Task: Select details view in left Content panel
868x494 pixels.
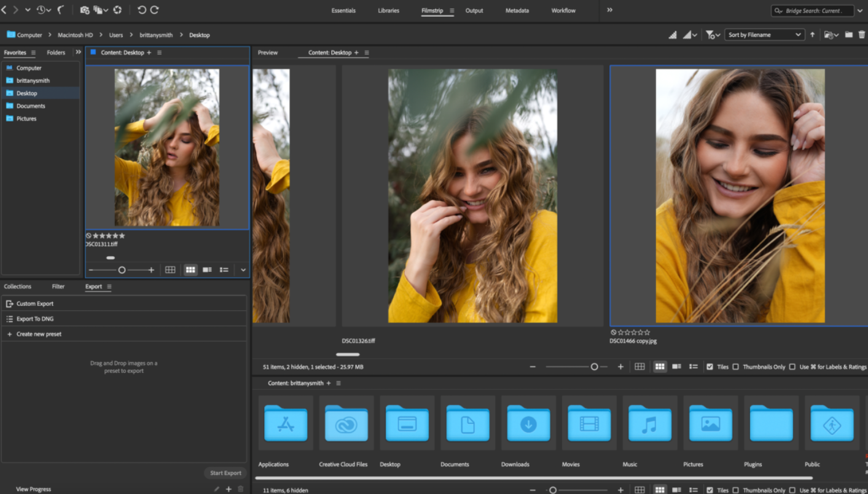Action: click(x=207, y=270)
